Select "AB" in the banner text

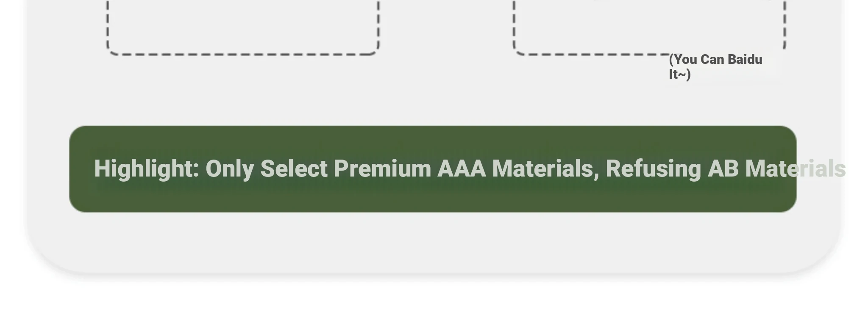[723, 168]
